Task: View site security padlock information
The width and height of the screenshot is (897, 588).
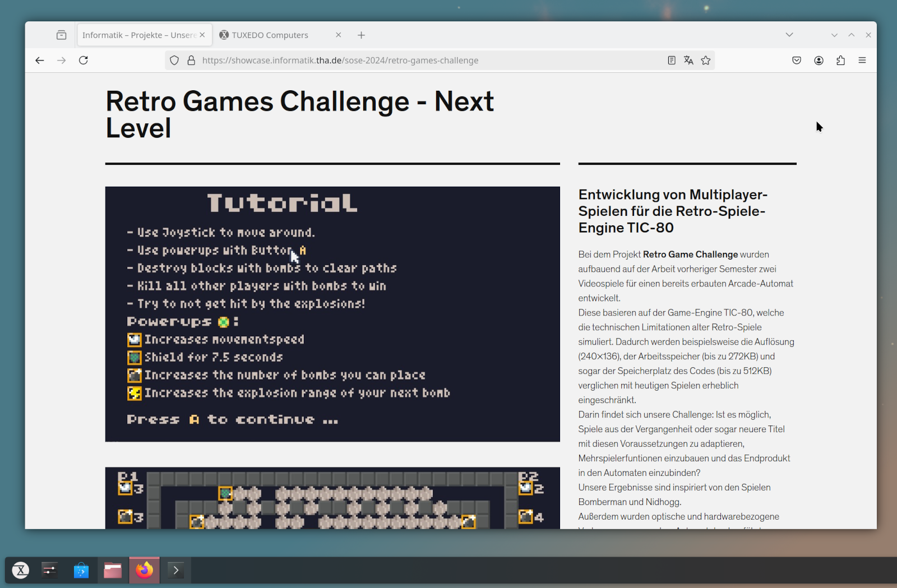Action: 191,60
